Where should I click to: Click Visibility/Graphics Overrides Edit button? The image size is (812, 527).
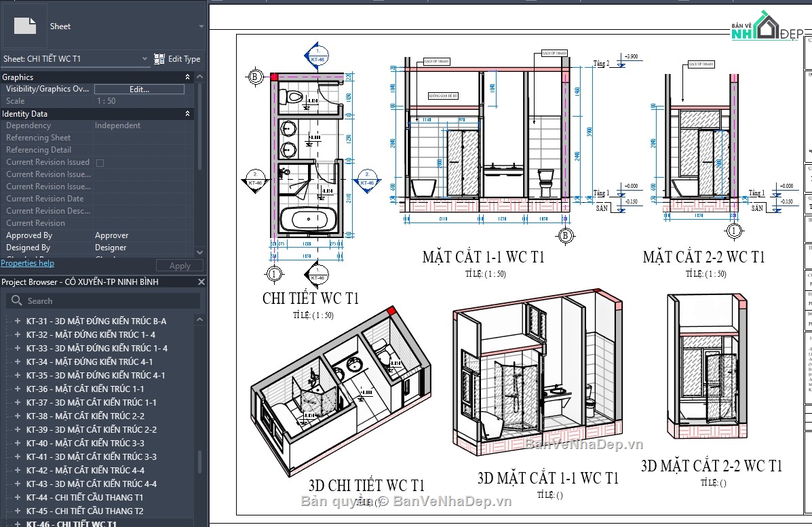point(139,89)
